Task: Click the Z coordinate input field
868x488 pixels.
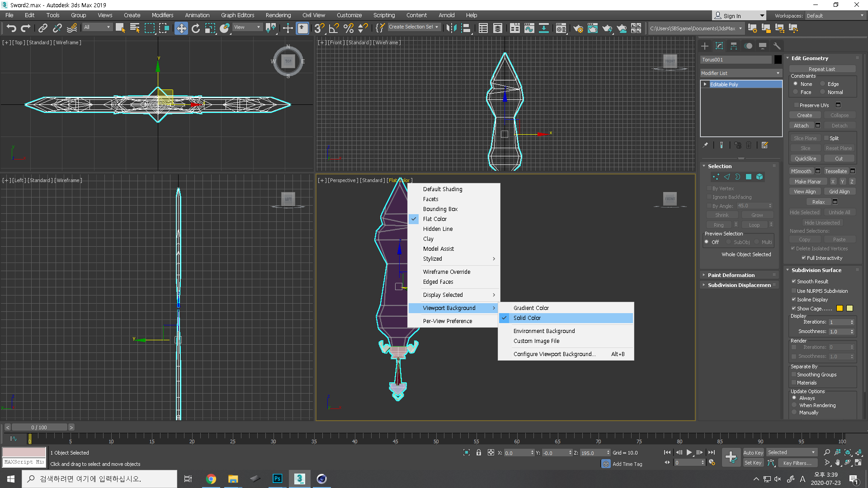Action: point(591,453)
